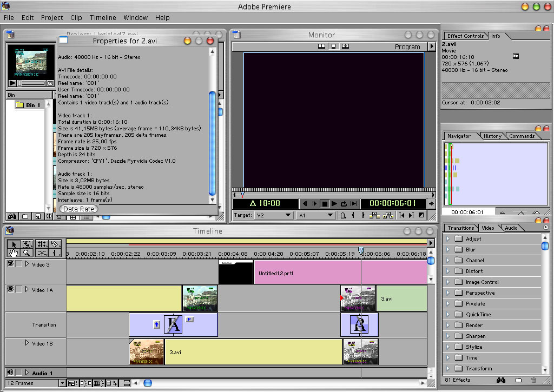Open the Clip menu
Image resolution: width=554 pixels, height=392 pixels.
(76, 18)
